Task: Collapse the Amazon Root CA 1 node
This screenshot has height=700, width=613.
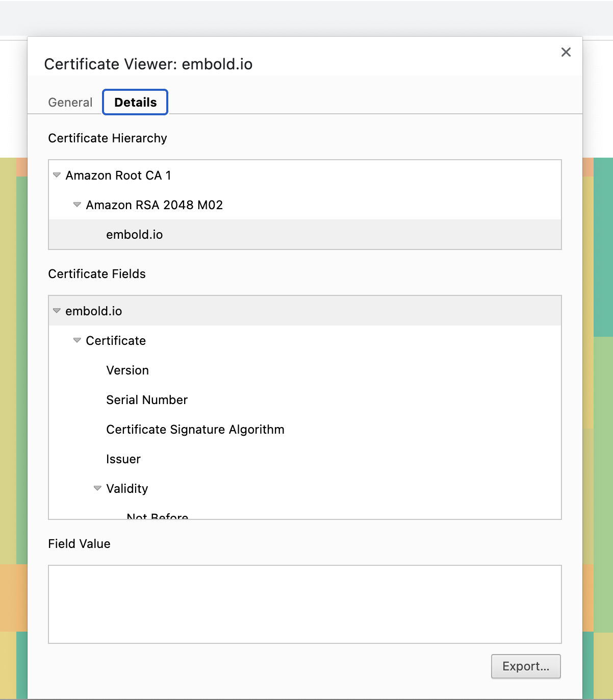Action: click(57, 175)
